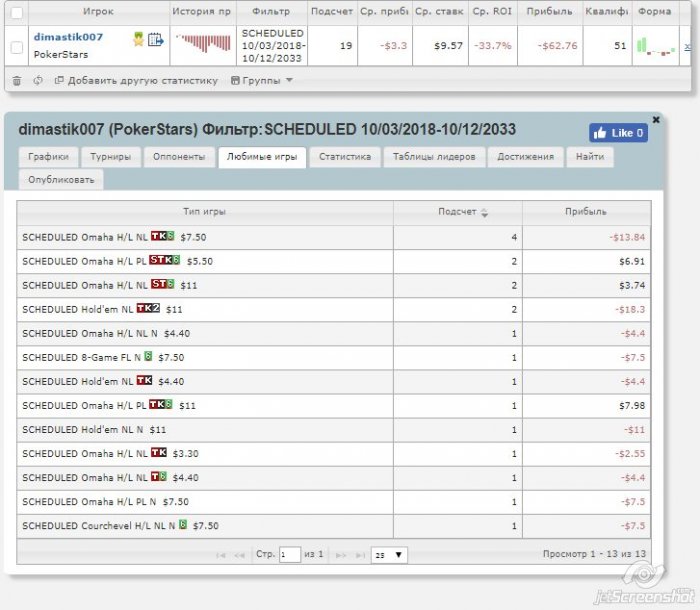Expand the Группы dropdown
Image resolution: width=700 pixels, height=610 pixels.
tap(262, 81)
